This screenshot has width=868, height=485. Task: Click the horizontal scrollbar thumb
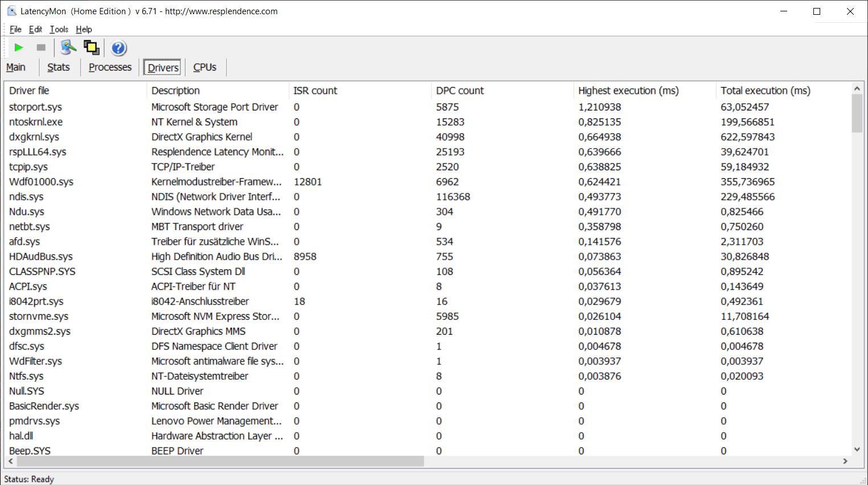pos(220,461)
